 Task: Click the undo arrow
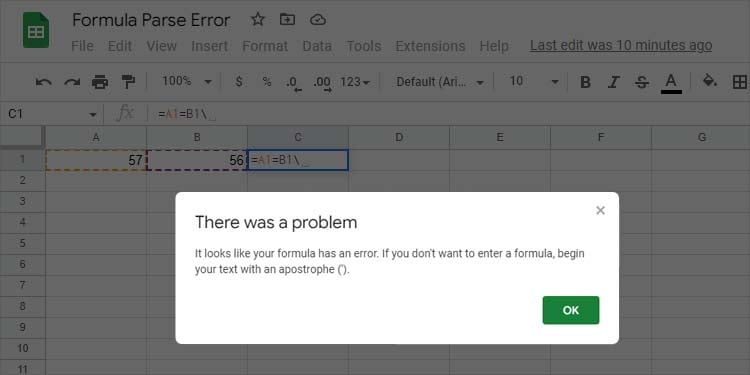[44, 82]
